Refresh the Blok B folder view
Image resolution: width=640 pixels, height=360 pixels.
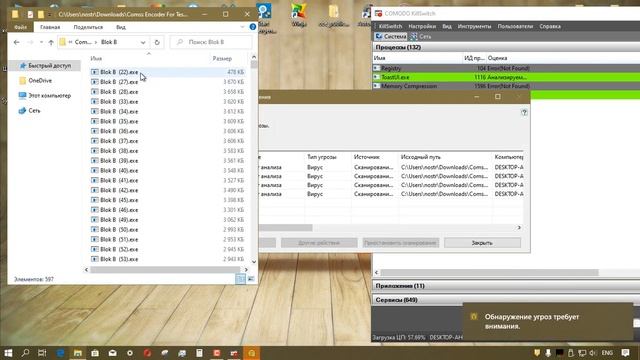click(157, 42)
